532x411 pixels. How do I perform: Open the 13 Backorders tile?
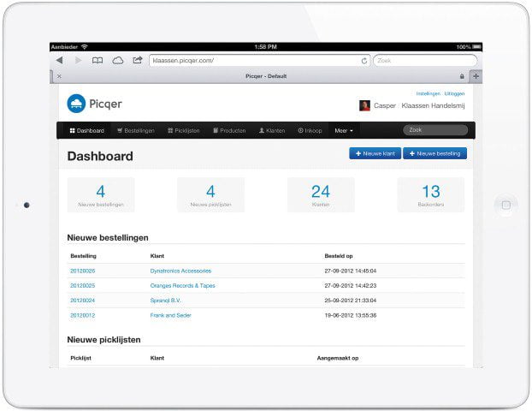pyautogui.click(x=431, y=195)
